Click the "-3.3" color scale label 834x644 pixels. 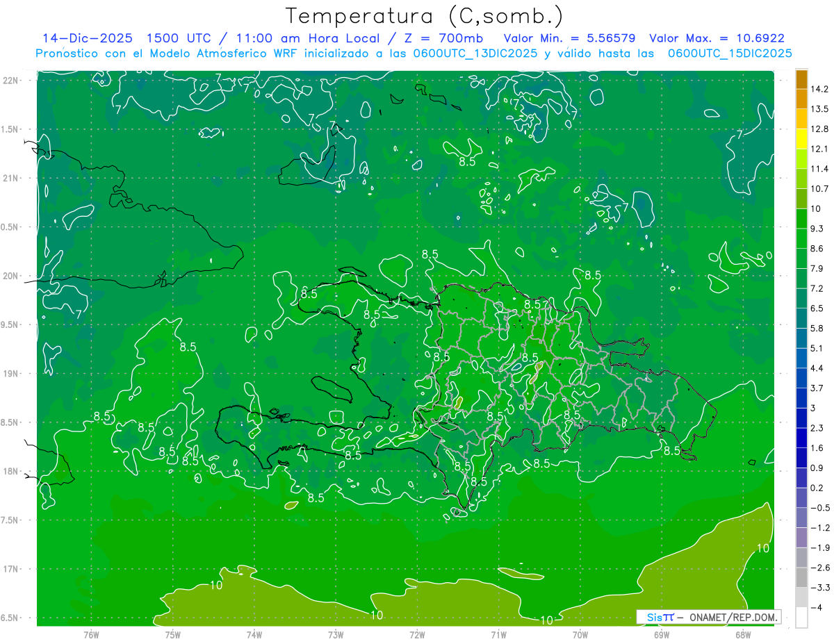(x=820, y=588)
